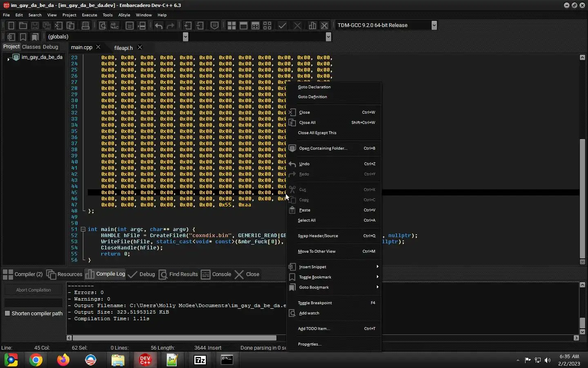588x368 pixels.
Task: Expand the im_gay_da_be_da project tree node
Action: [9, 58]
